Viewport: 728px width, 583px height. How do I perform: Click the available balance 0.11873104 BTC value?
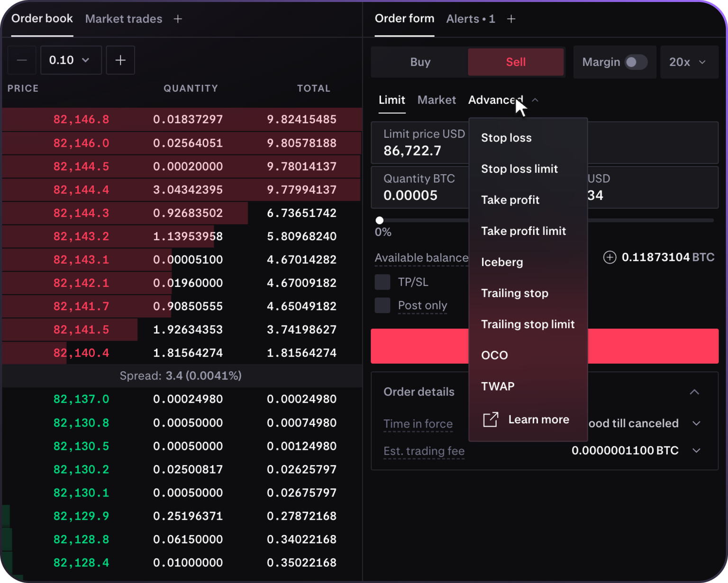point(668,257)
